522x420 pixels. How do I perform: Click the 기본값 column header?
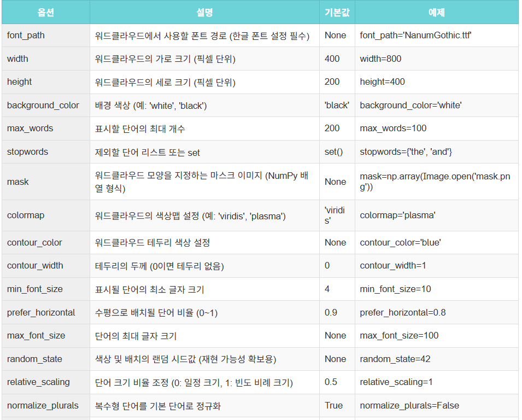coord(337,13)
